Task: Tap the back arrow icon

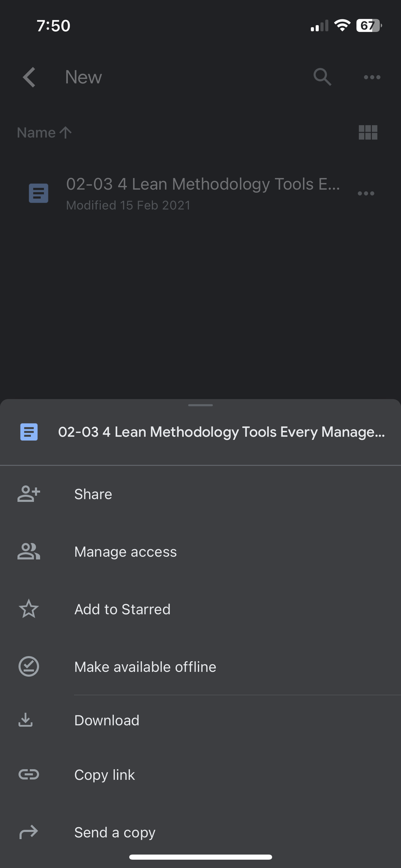Action: click(29, 77)
